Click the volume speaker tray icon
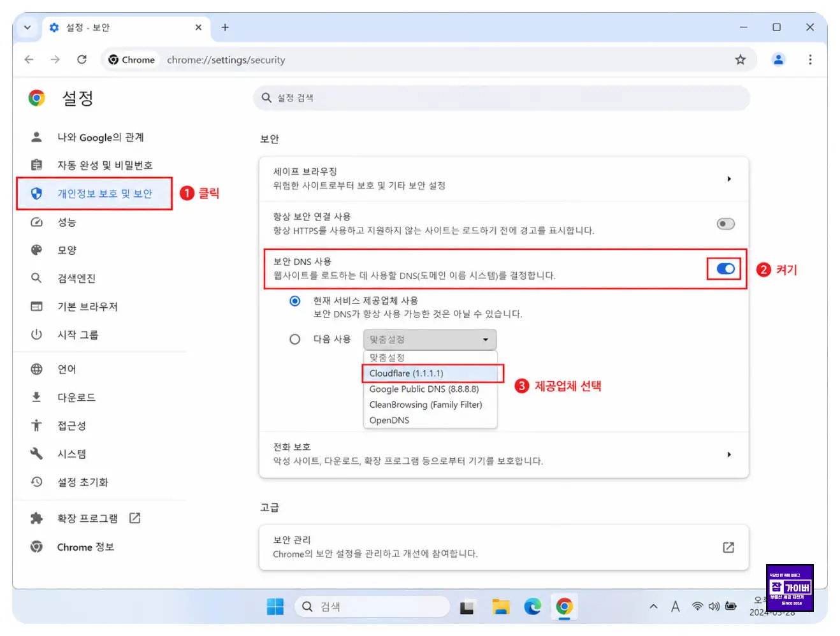 (x=714, y=607)
